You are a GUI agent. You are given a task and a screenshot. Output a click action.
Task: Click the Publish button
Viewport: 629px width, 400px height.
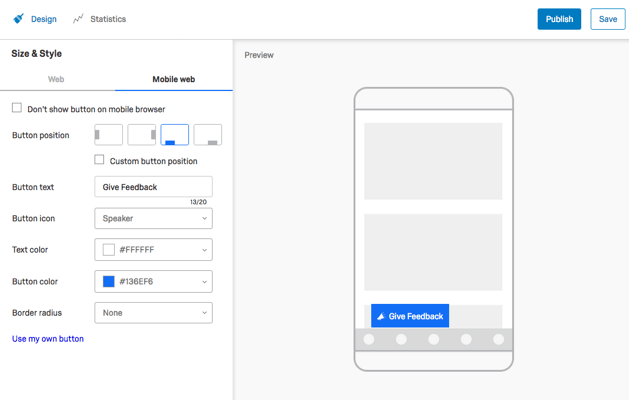tap(559, 19)
